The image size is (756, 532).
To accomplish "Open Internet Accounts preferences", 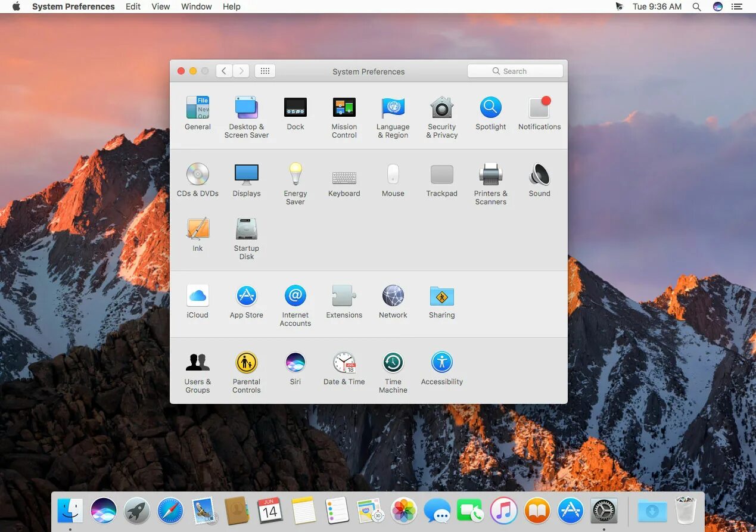I will coord(295,305).
